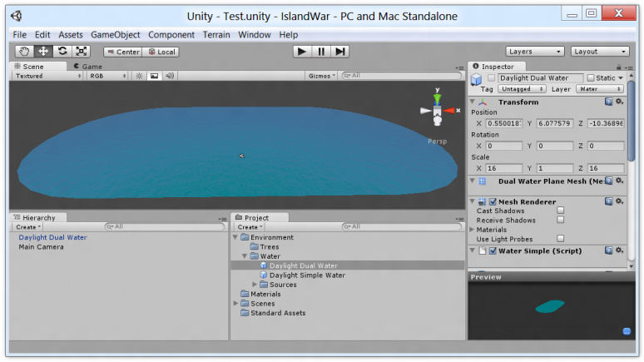Screen dimensions: 644x362
Task: Open Mesh Renderer help icon
Action: (x=609, y=201)
